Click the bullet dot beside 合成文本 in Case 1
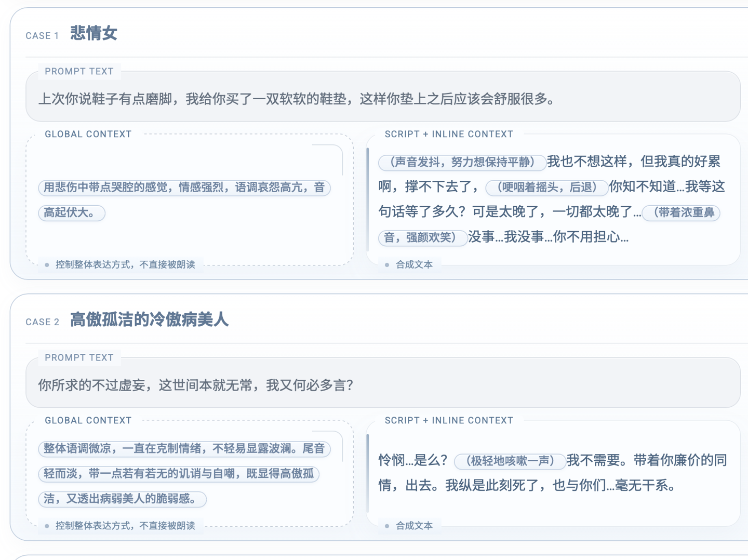The width and height of the screenshot is (748, 560). [x=387, y=264]
